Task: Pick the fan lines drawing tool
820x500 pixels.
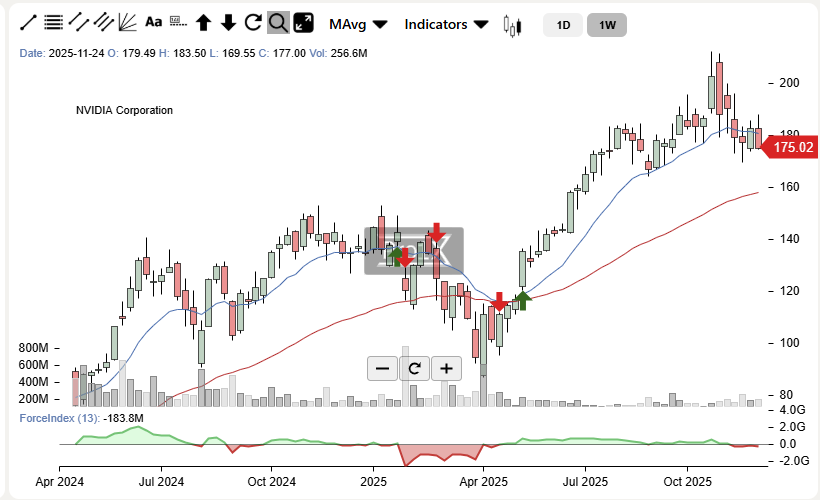Action: tap(127, 22)
